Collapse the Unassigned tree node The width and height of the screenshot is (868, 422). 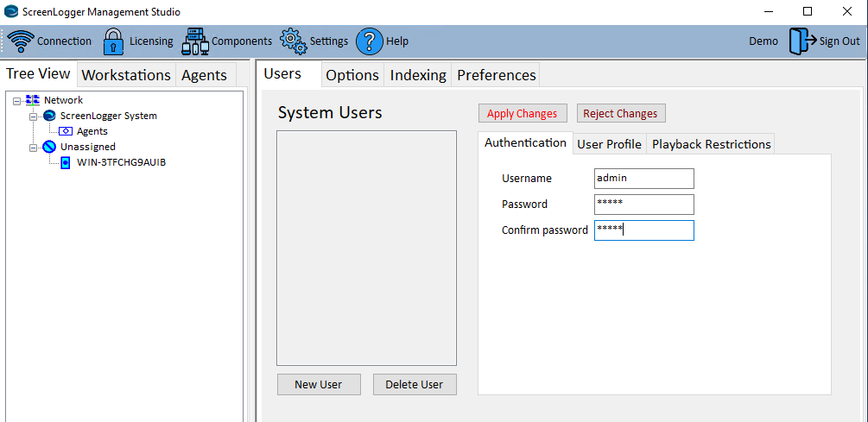pyautogui.click(x=33, y=147)
